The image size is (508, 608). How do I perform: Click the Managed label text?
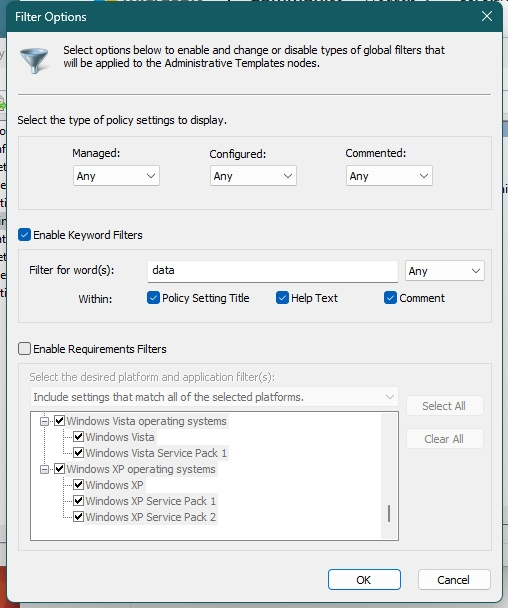click(x=96, y=153)
